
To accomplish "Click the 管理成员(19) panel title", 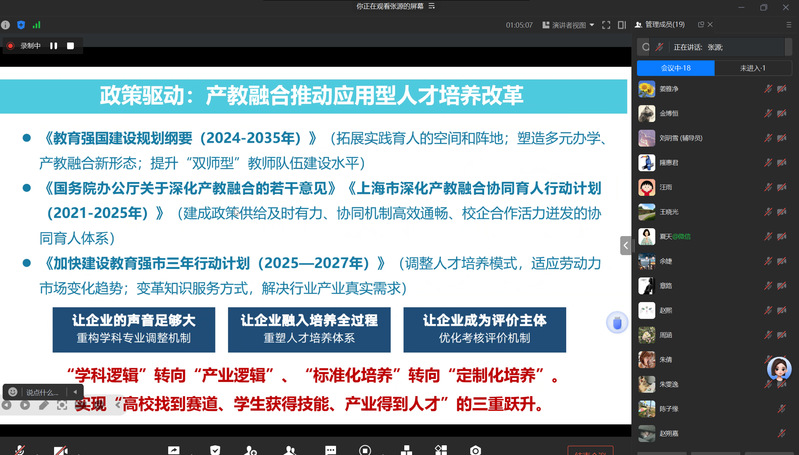I will coord(665,24).
